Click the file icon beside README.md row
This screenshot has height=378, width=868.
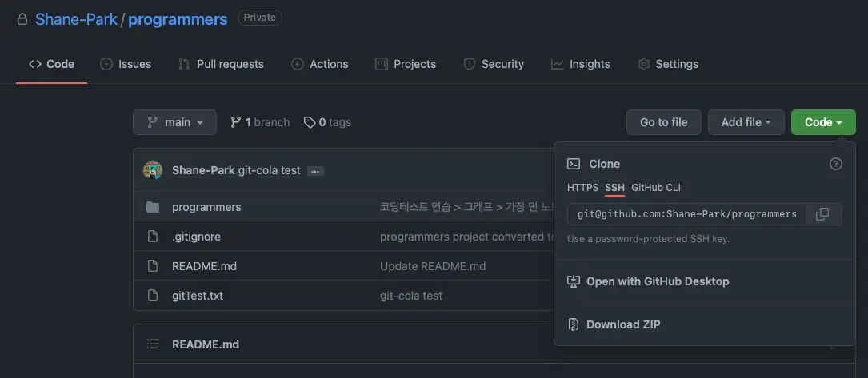(x=153, y=266)
